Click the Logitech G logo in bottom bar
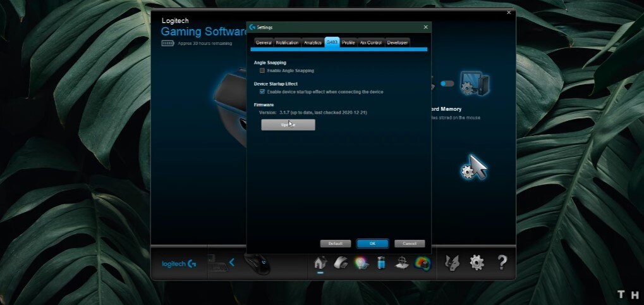The height and width of the screenshot is (305, 644). (x=179, y=264)
